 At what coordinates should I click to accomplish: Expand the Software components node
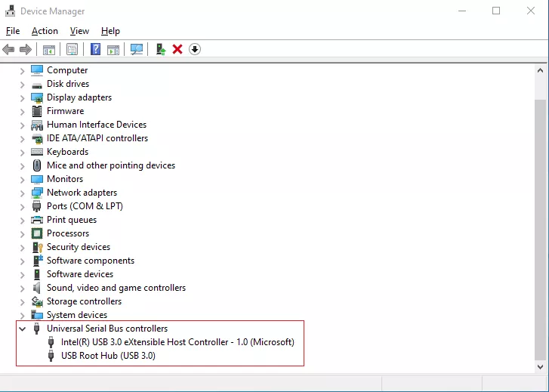coord(23,261)
